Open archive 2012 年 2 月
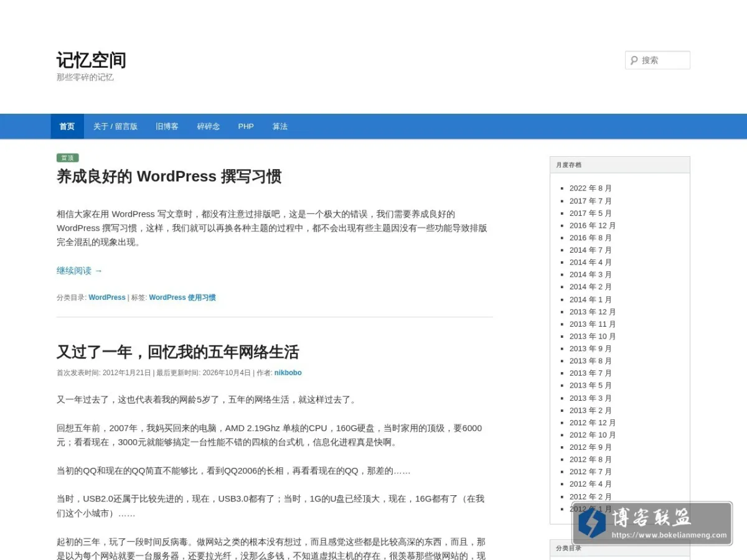747x560 pixels. [591, 497]
